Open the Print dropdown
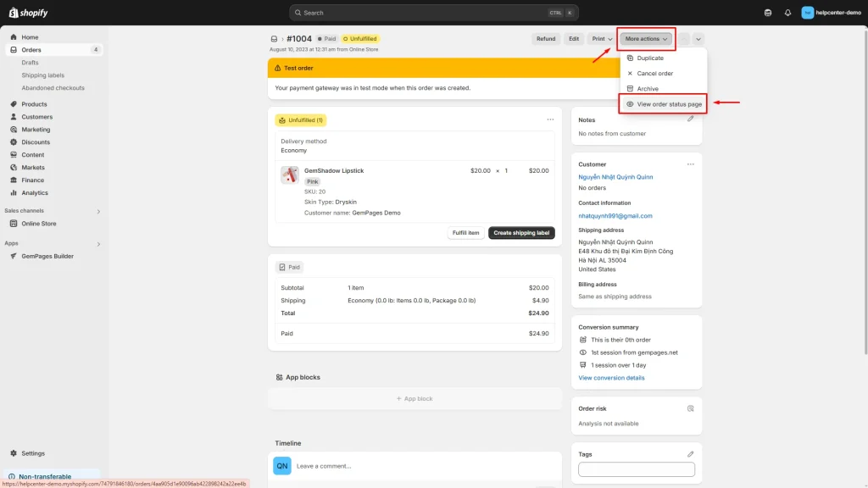Viewport: 868px width, 488px height. tap(601, 38)
